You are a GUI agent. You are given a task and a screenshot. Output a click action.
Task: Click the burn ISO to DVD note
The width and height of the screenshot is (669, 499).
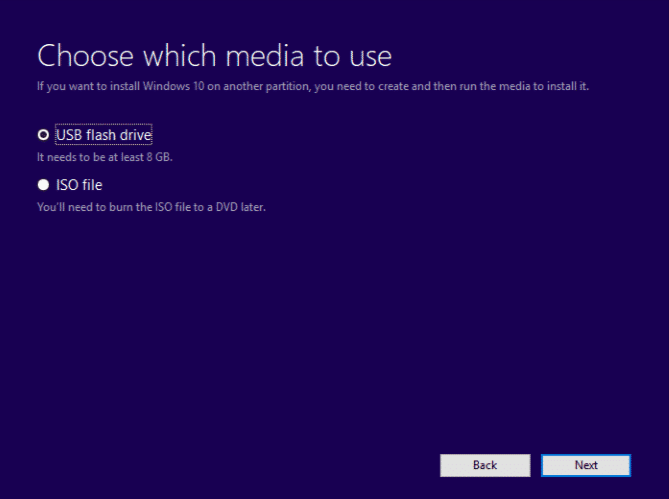click(151, 207)
